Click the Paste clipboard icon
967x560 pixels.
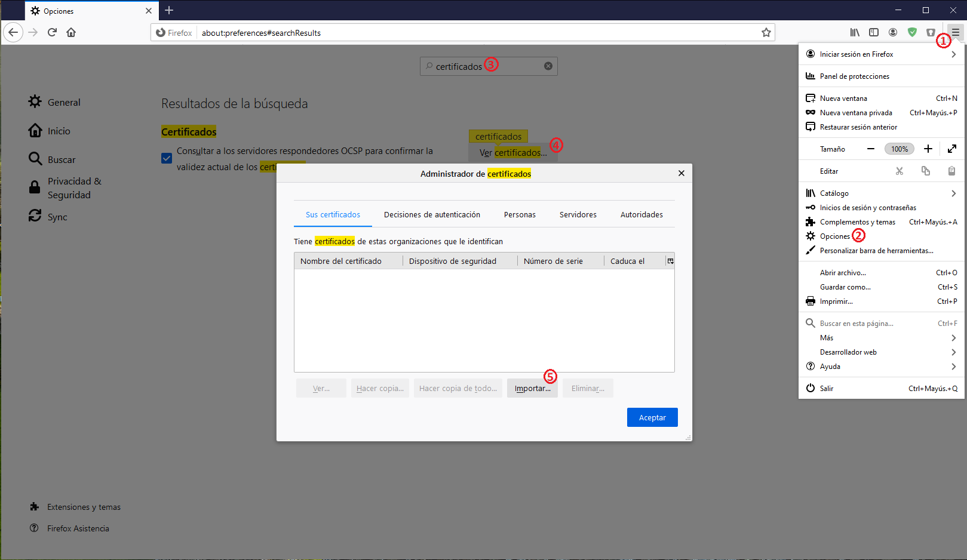point(952,171)
